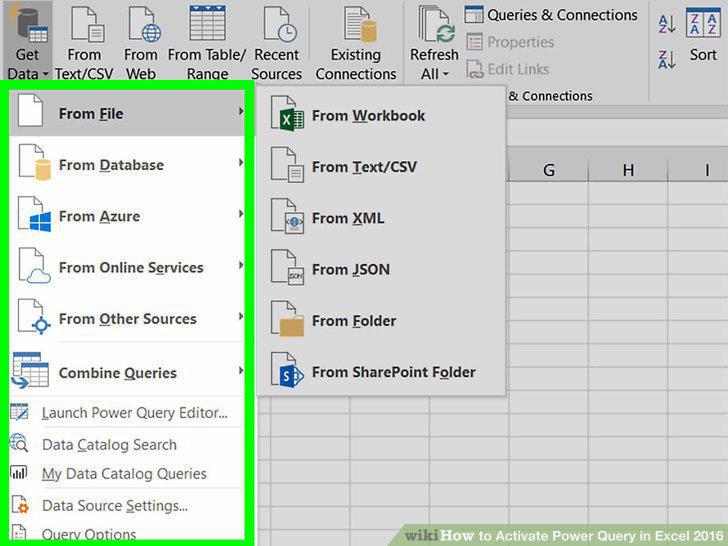
Task: Choose From Text/CSV in submenu
Action: [381, 167]
